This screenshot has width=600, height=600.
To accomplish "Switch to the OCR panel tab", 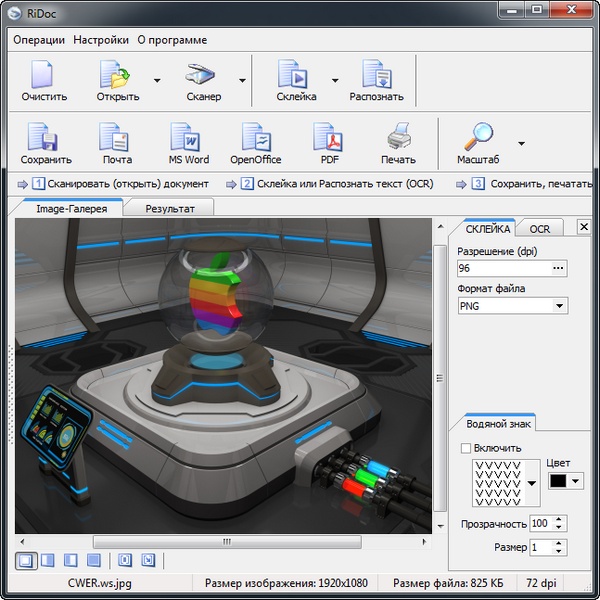I will point(540,229).
